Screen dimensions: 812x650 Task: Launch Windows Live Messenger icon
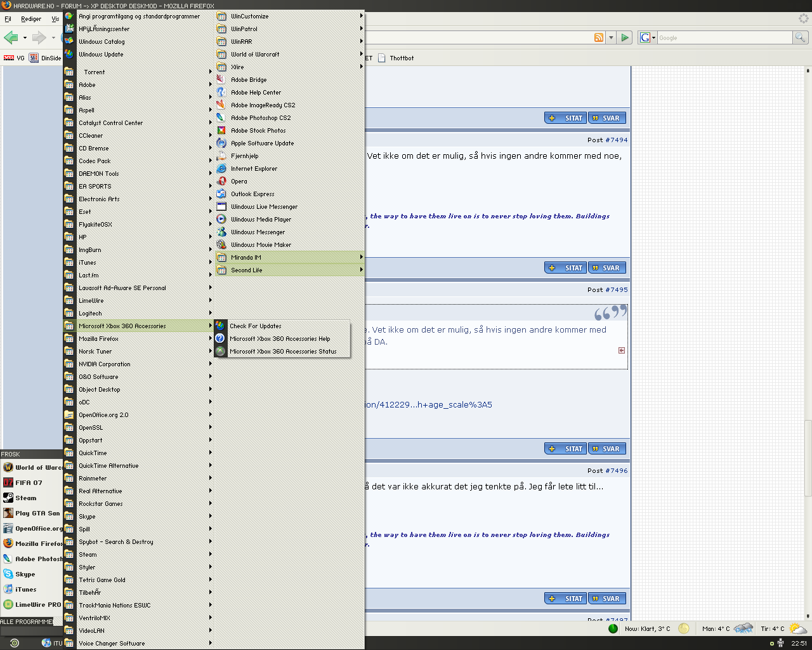(221, 207)
